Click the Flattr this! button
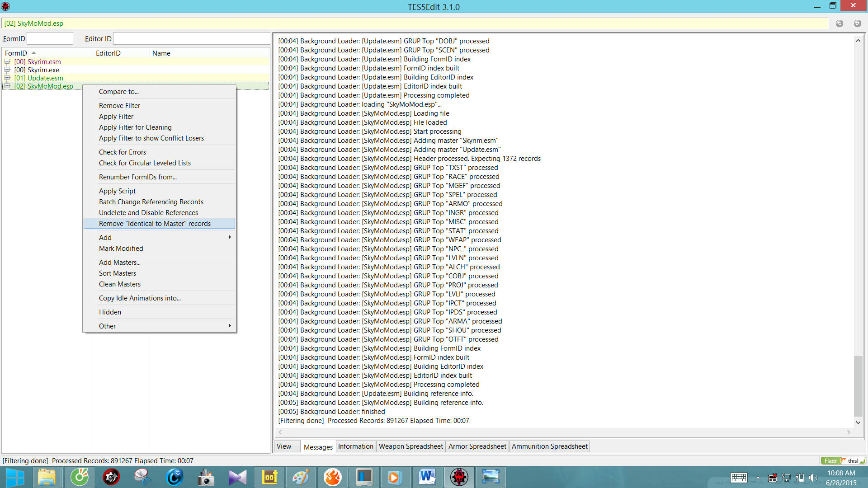The height and width of the screenshot is (488, 868). click(843, 460)
